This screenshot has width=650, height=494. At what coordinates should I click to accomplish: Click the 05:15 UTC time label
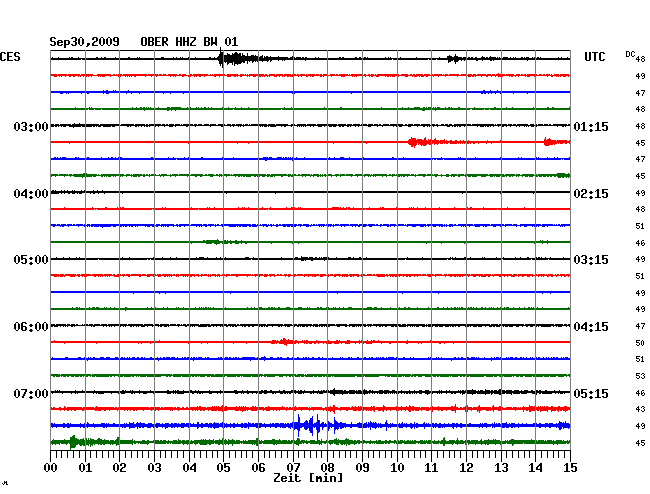[591, 393]
